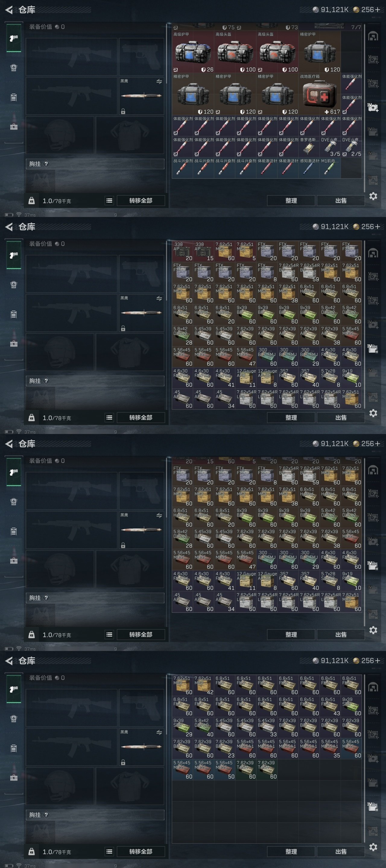The width and height of the screenshot is (386, 868).
Task: Click the DVE止疼 item showing 3/5
Action: click(330, 147)
